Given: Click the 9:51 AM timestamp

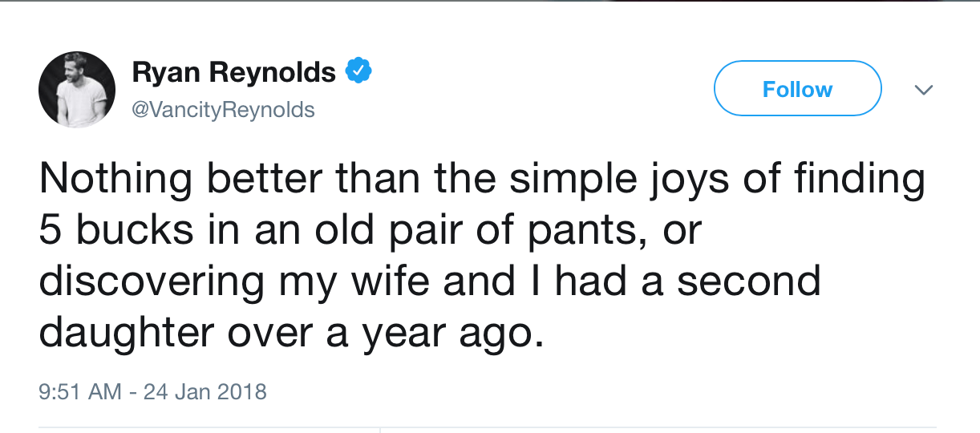Looking at the screenshot, I should click(80, 391).
